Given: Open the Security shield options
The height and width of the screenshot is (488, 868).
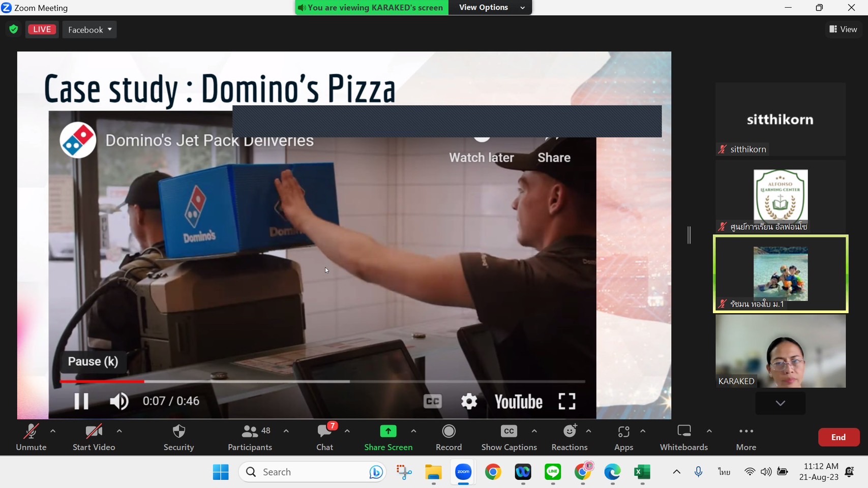Looking at the screenshot, I should click(178, 437).
